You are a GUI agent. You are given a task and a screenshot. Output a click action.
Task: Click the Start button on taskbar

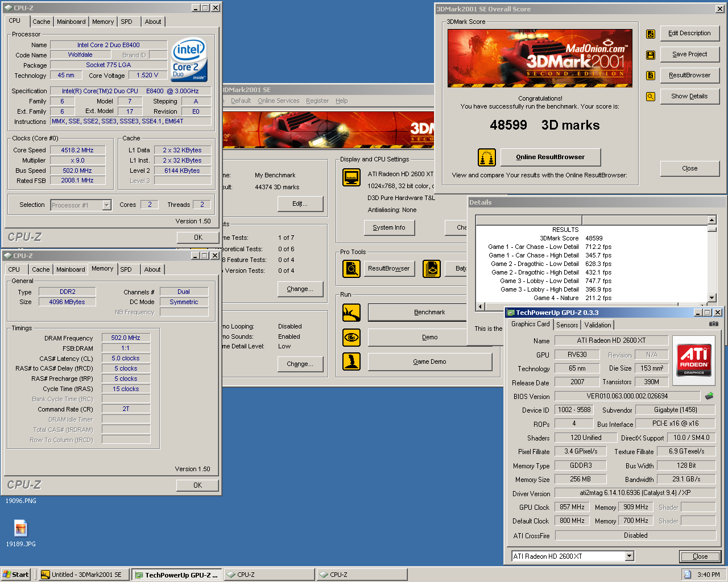click(x=15, y=575)
